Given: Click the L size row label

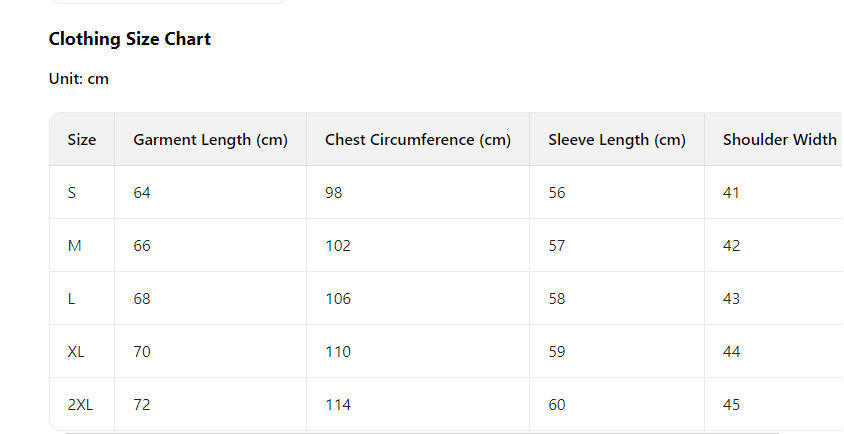Looking at the screenshot, I should pos(72,299).
